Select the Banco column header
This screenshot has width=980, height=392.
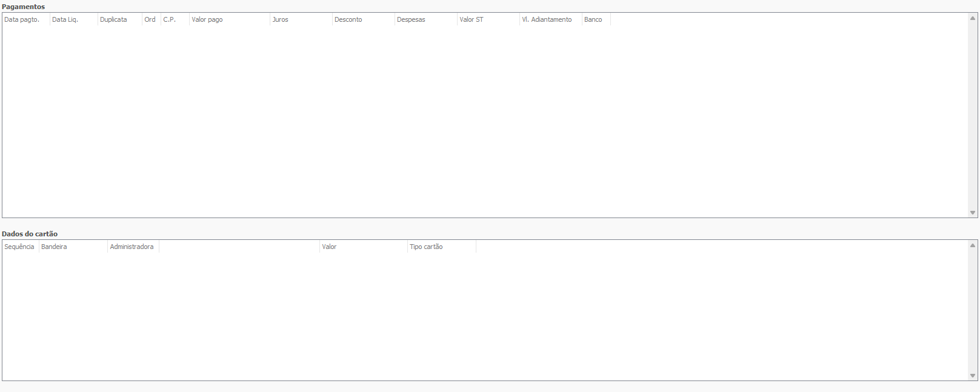point(595,19)
